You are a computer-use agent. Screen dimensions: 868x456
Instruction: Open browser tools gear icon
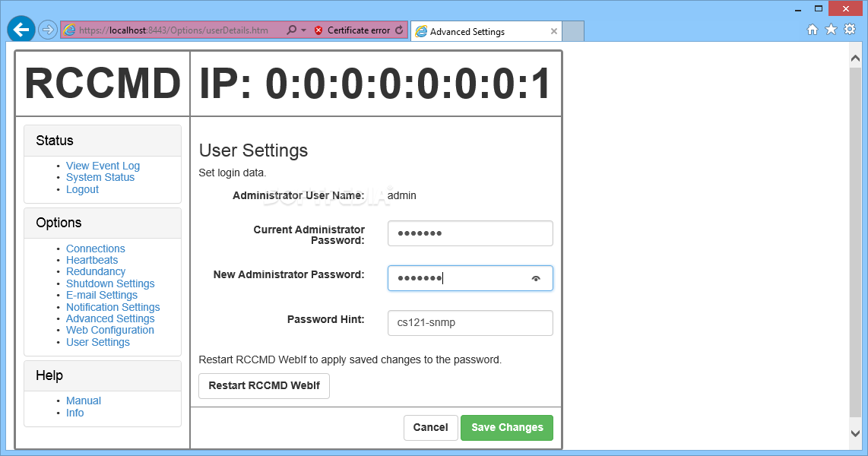(x=850, y=30)
